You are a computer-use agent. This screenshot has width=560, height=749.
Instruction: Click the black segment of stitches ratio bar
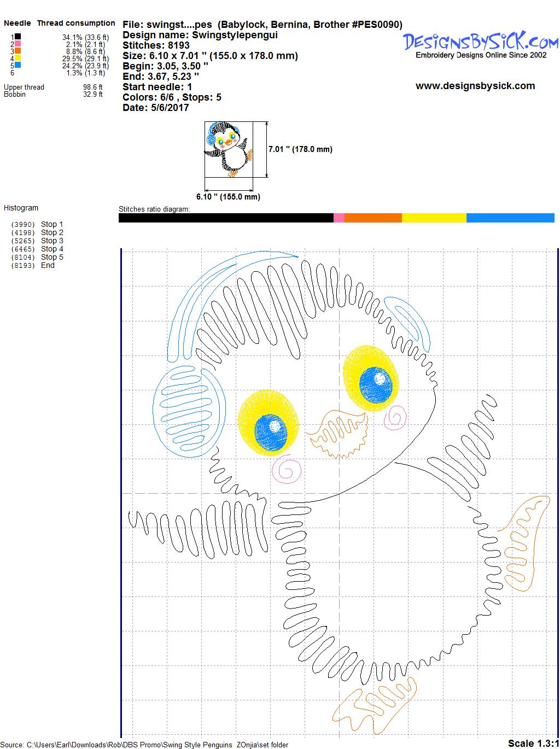pyautogui.click(x=225, y=218)
